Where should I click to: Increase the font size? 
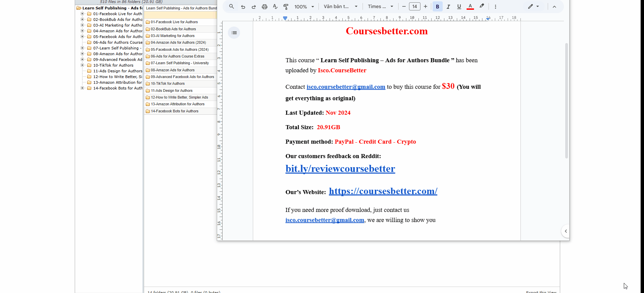tap(426, 6)
